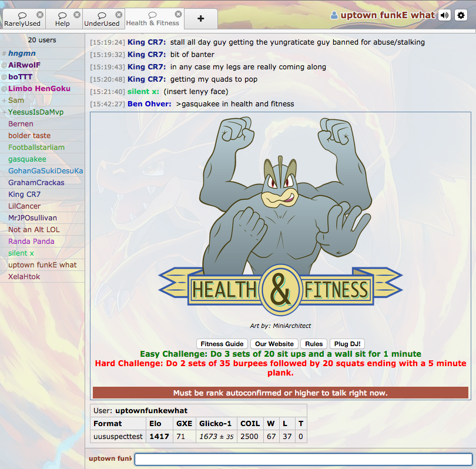Toggle the sound volume speaker icon
This screenshot has width=476, height=469.
point(444,15)
